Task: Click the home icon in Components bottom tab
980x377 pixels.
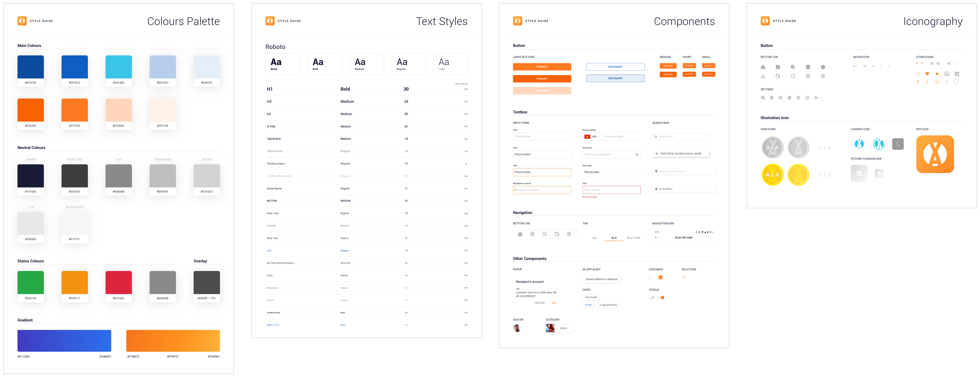Action: tap(520, 234)
